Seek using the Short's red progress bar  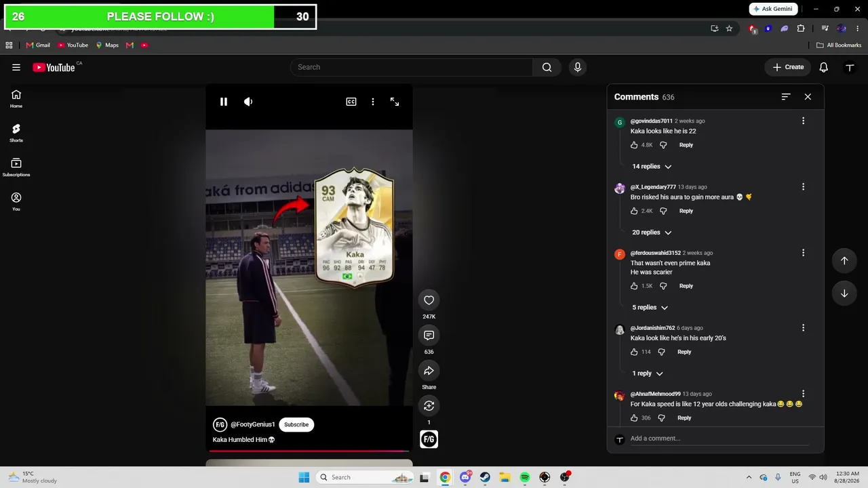coord(309,451)
